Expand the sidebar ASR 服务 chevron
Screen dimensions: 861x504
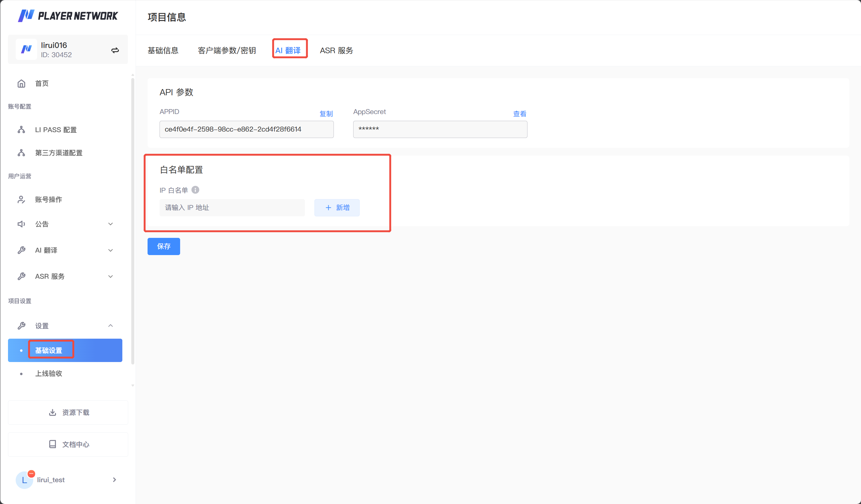[110, 276]
